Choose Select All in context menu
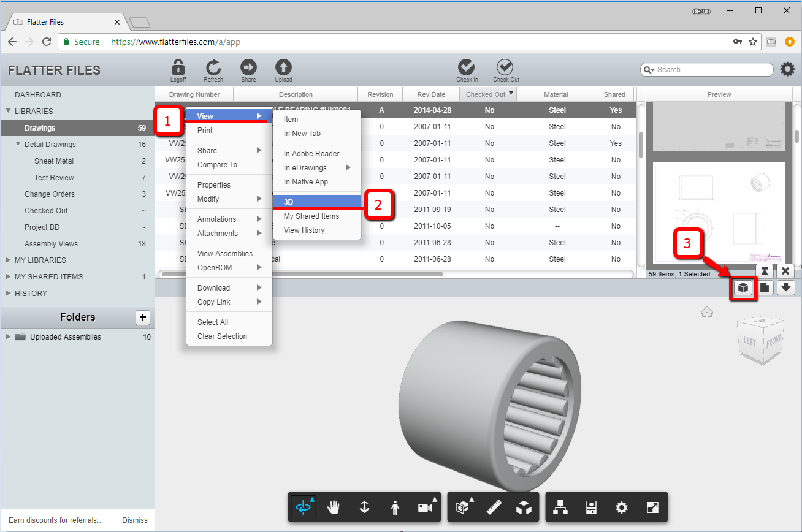802x532 pixels. click(229, 322)
